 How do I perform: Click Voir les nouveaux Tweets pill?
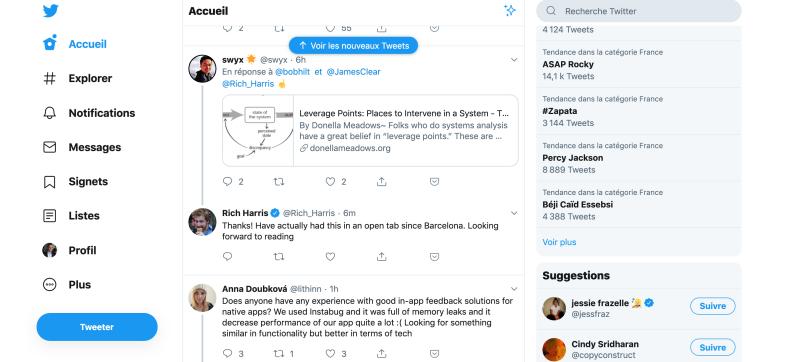pos(353,45)
